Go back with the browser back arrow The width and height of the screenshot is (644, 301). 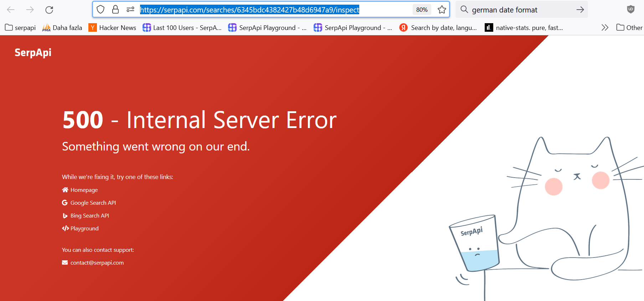click(11, 10)
